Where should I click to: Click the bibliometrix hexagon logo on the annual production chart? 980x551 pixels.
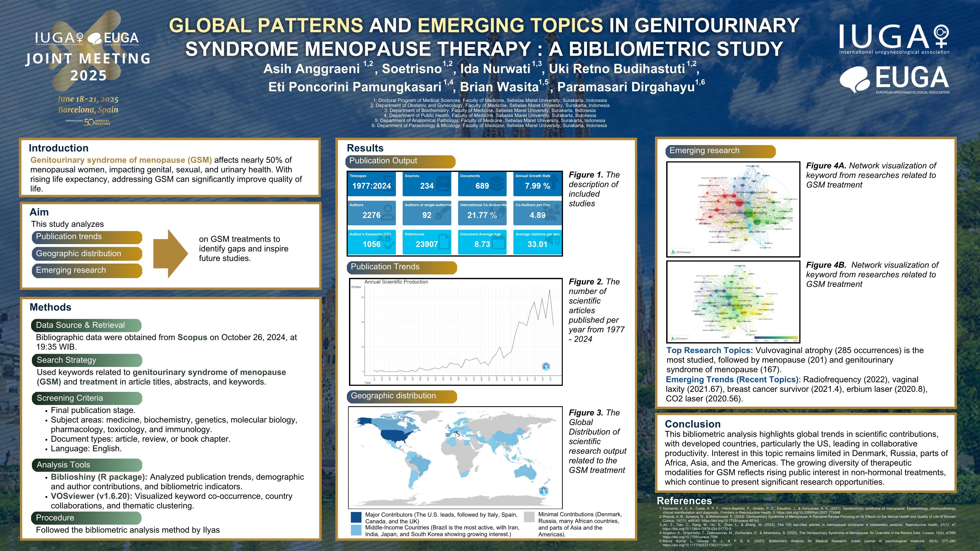[546, 367]
